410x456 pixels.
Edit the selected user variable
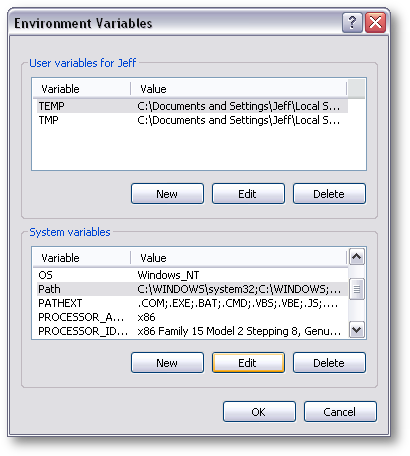248,194
